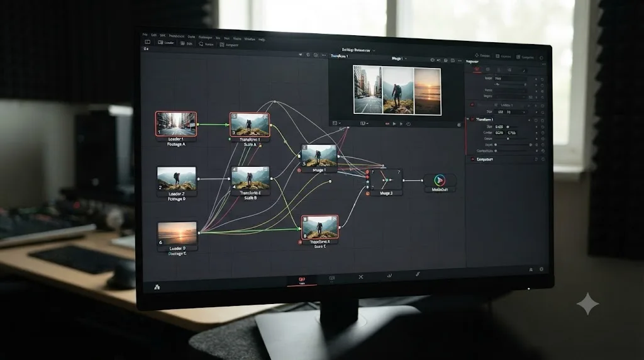Click the X icon in the bottom page bar

point(360,277)
